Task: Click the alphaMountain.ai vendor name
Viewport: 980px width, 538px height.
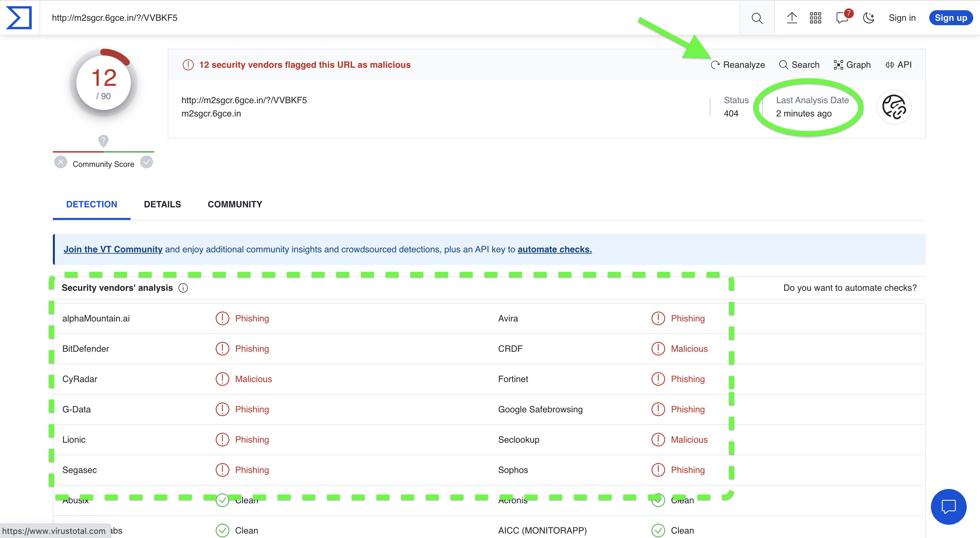Action: [x=96, y=318]
